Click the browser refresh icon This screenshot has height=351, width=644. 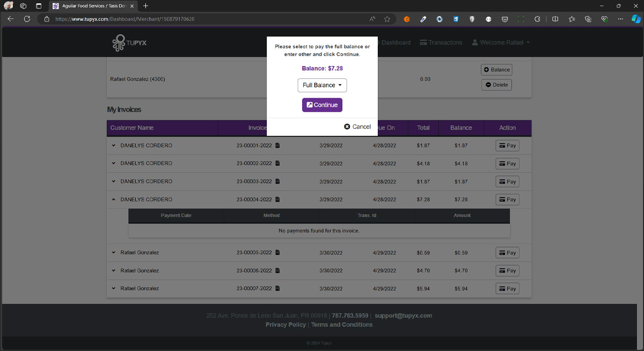pyautogui.click(x=27, y=19)
